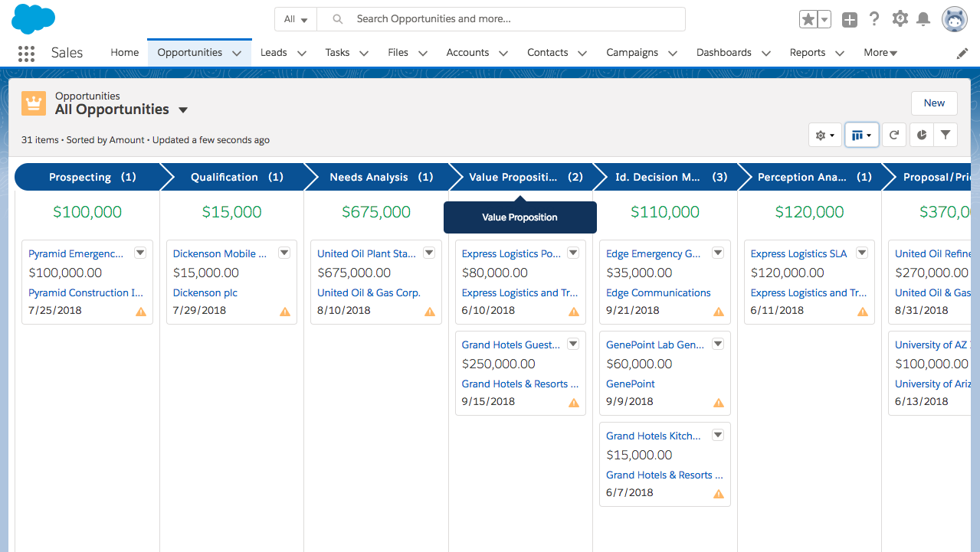Open the notifications bell
Screen dimensions: 980x552
point(925,18)
